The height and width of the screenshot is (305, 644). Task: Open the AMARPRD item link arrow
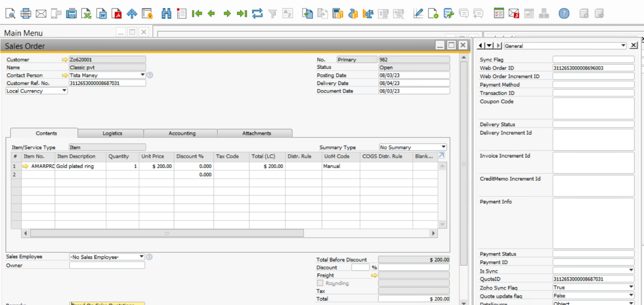click(26, 166)
